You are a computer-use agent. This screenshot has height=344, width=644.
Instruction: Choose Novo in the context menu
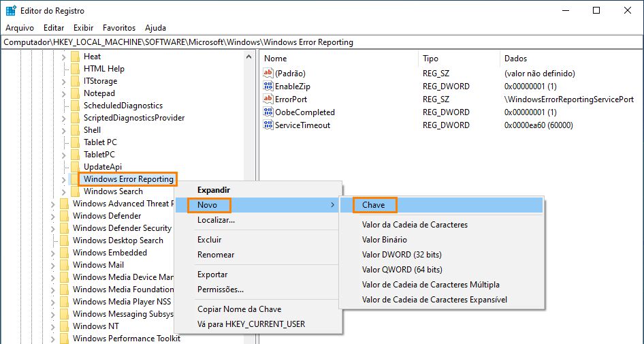point(258,204)
